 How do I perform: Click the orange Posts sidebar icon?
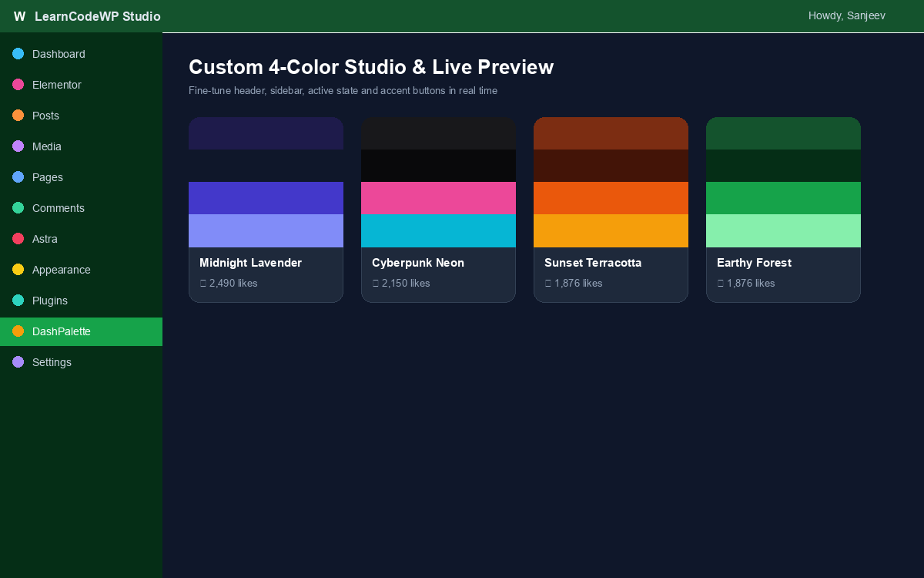coord(18,116)
